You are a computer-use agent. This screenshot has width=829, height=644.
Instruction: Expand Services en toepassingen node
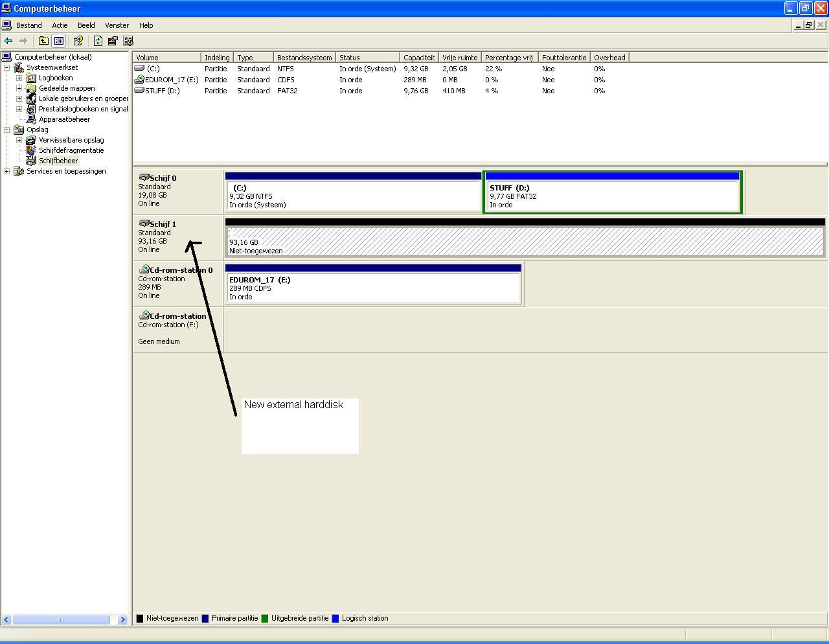[x=7, y=171]
